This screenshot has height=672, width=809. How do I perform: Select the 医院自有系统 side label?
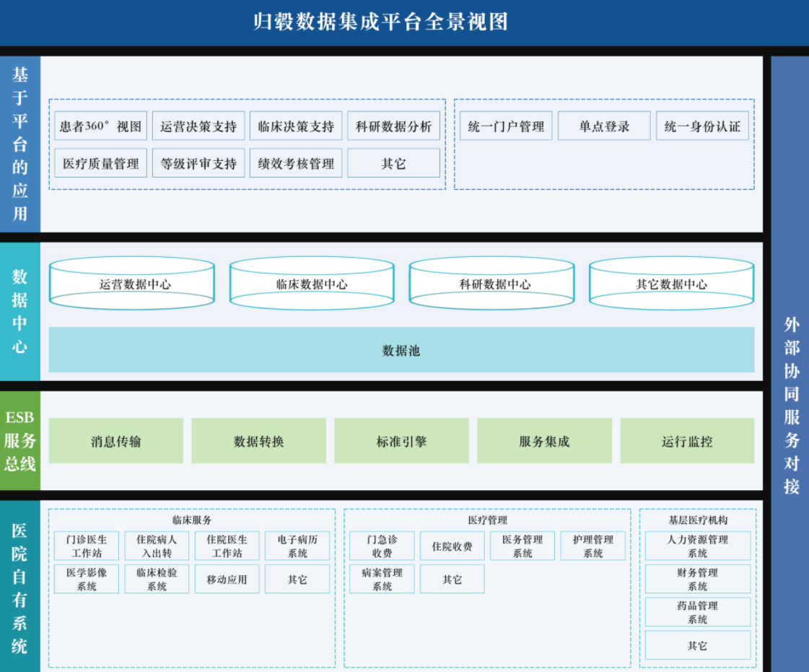19,586
